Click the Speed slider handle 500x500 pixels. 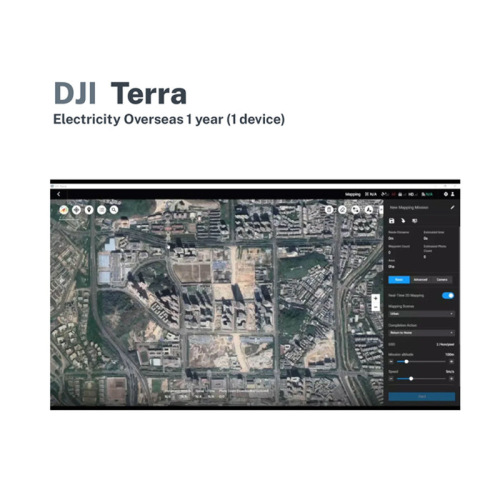tap(411, 379)
